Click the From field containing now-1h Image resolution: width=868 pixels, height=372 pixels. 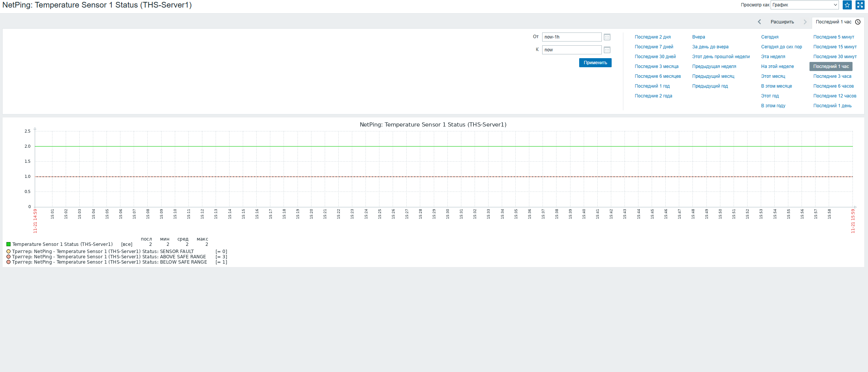[572, 37]
